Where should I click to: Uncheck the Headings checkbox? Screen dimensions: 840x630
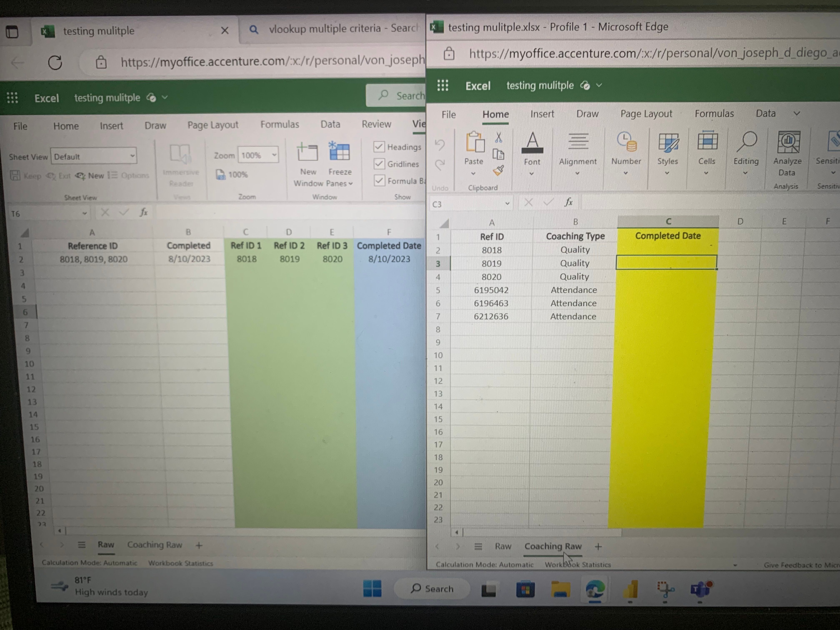point(379,147)
